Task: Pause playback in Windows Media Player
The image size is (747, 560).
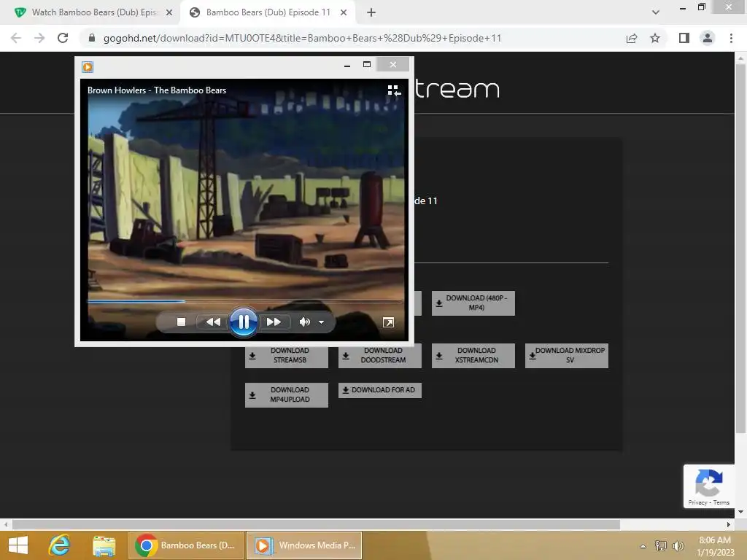Action: pyautogui.click(x=244, y=322)
